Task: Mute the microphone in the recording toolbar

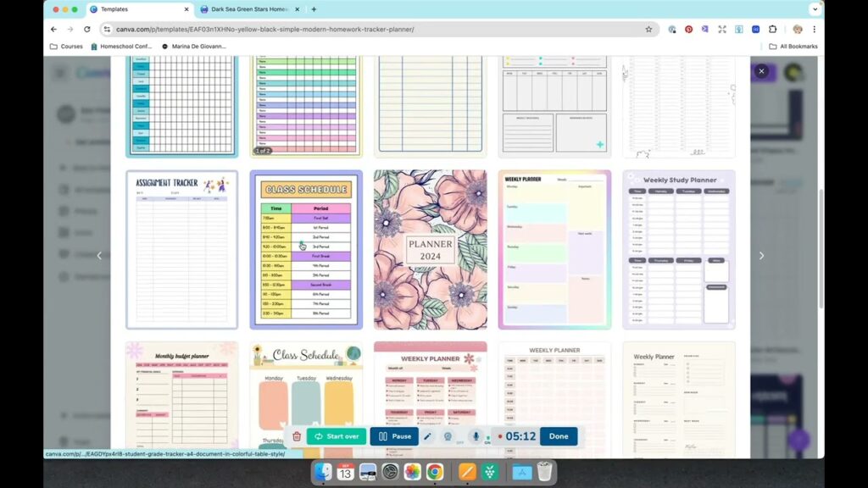Action: coord(476,435)
